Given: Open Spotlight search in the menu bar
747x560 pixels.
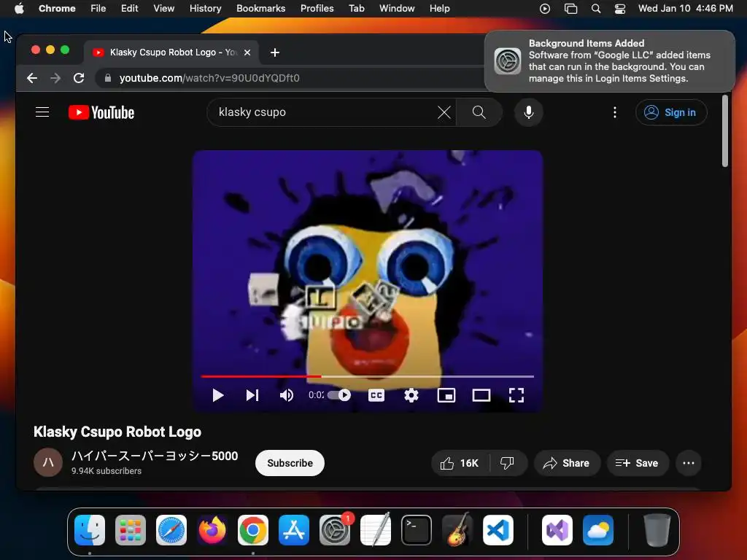Looking at the screenshot, I should 595,8.
